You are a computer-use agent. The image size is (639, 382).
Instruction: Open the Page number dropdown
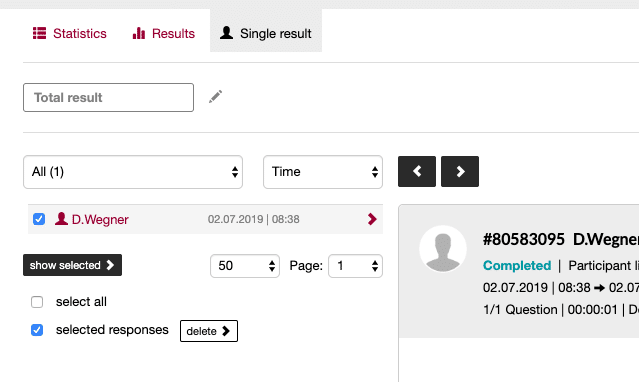click(x=355, y=266)
